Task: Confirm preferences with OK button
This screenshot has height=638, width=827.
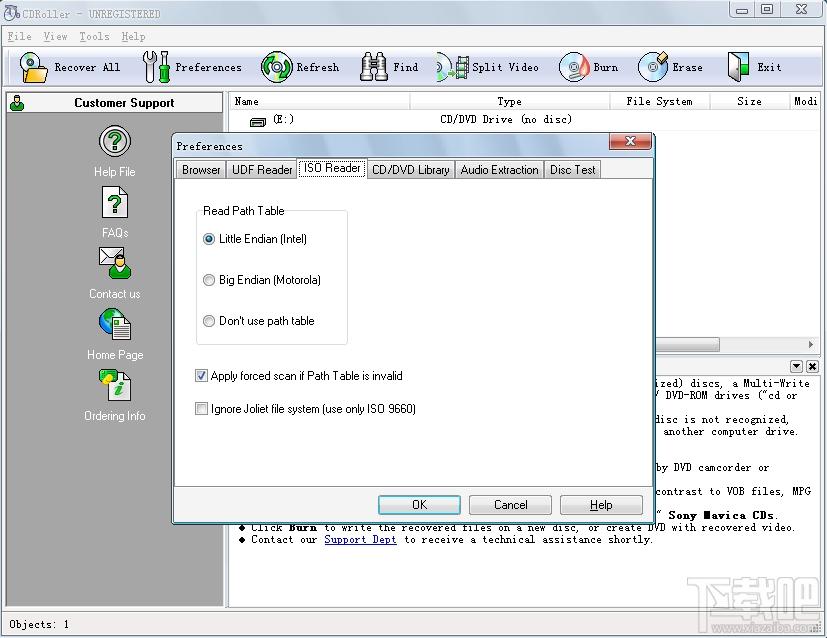Action: click(x=419, y=505)
